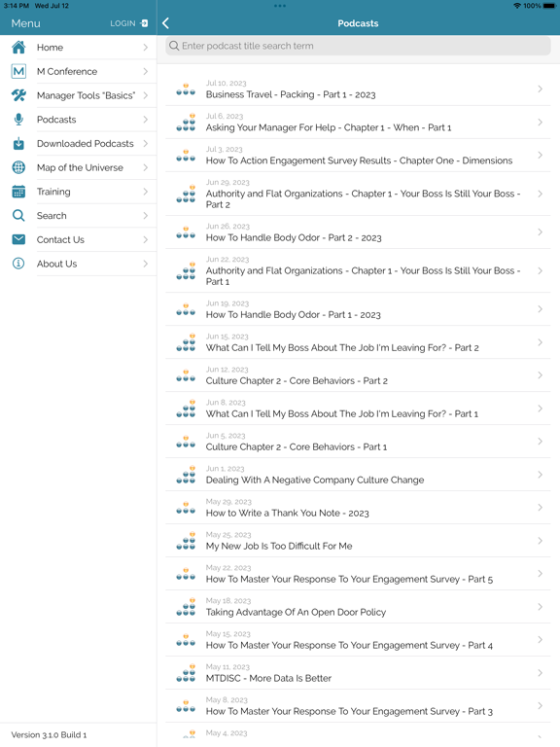Tap the Contact Us envelope icon
This screenshot has width=560, height=747.
[18, 239]
